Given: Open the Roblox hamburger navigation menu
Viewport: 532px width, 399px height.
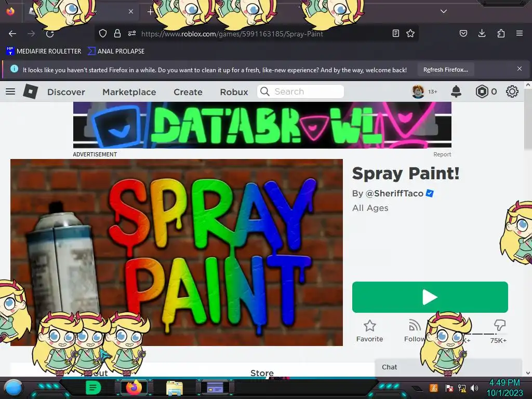Looking at the screenshot, I should pyautogui.click(x=10, y=91).
